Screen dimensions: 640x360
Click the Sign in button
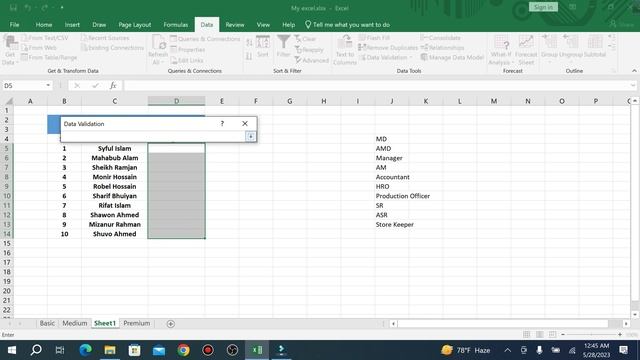(543, 7)
